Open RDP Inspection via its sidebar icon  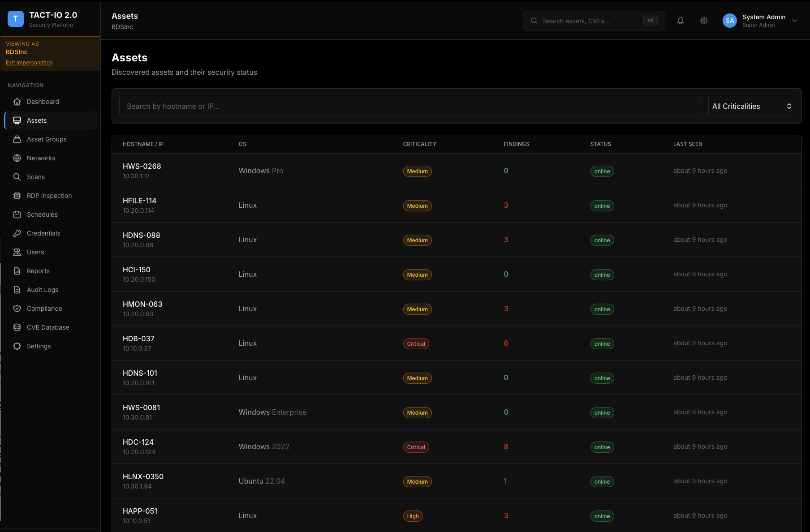[17, 196]
